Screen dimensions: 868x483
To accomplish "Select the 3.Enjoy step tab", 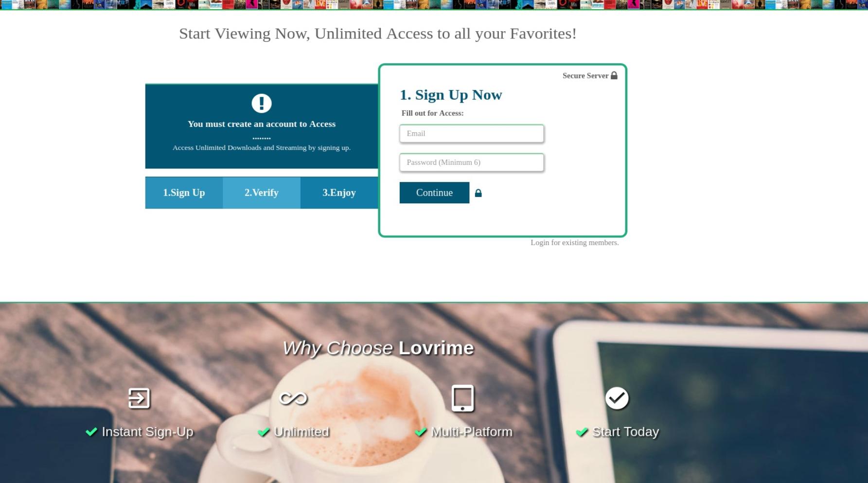I will (x=339, y=193).
